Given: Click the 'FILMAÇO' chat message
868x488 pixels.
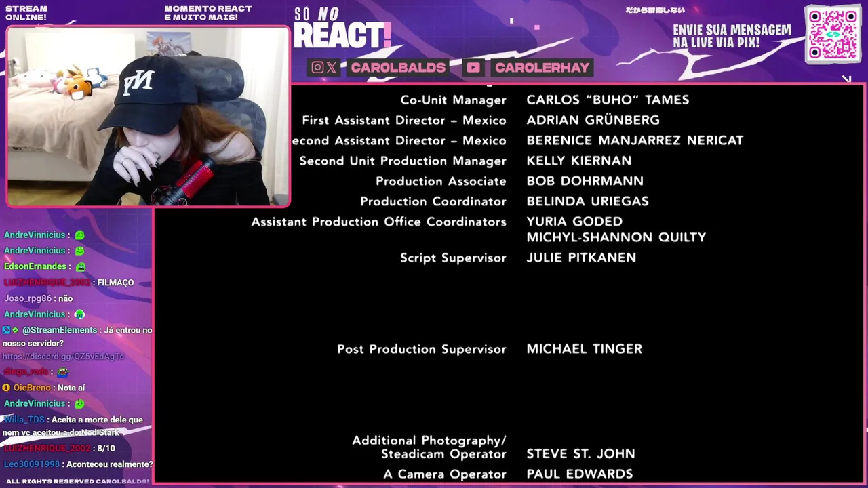Looking at the screenshot, I should [115, 283].
